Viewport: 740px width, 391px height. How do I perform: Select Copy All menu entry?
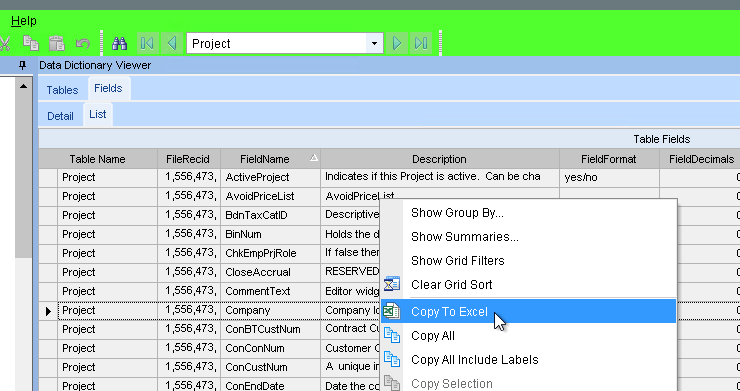(x=529, y=336)
